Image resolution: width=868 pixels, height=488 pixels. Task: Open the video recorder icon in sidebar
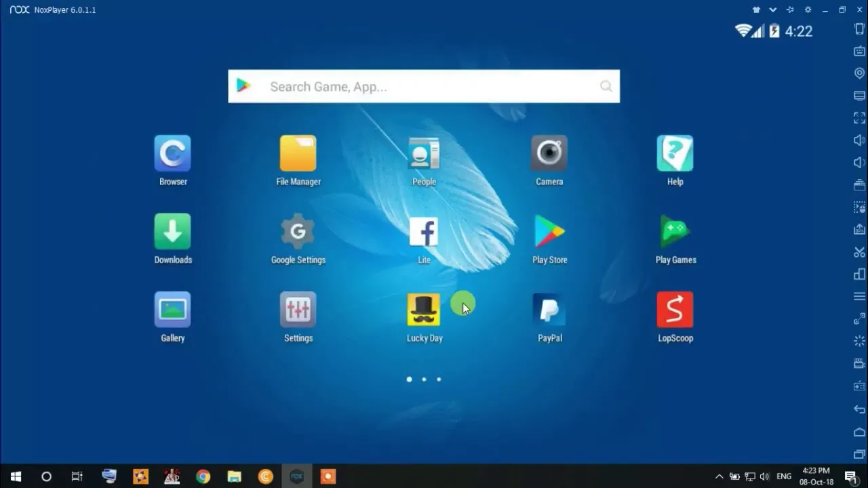[859, 364]
